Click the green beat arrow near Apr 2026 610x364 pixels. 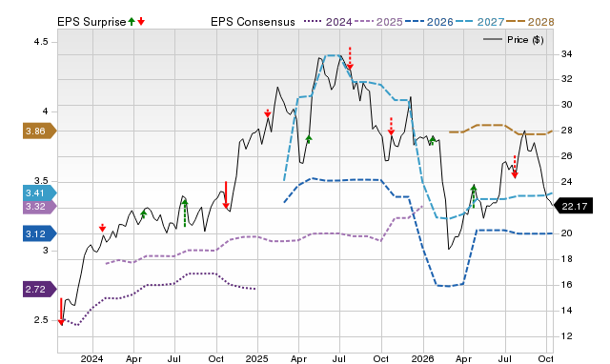474,196
